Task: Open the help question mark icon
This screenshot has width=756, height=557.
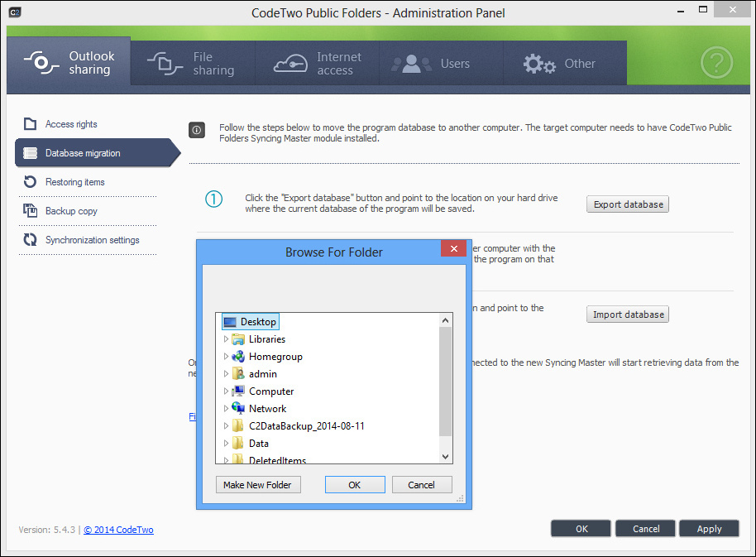Action: pos(716,62)
